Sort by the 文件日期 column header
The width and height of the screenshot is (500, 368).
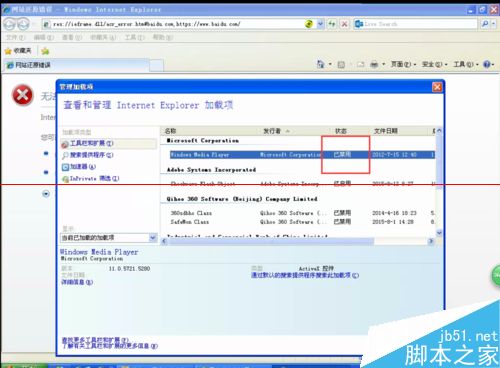(386, 131)
